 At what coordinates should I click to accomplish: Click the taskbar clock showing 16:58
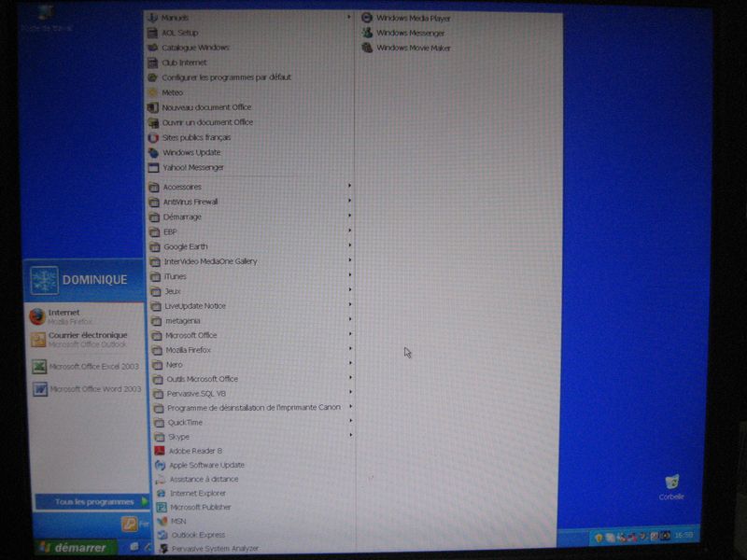click(x=684, y=536)
